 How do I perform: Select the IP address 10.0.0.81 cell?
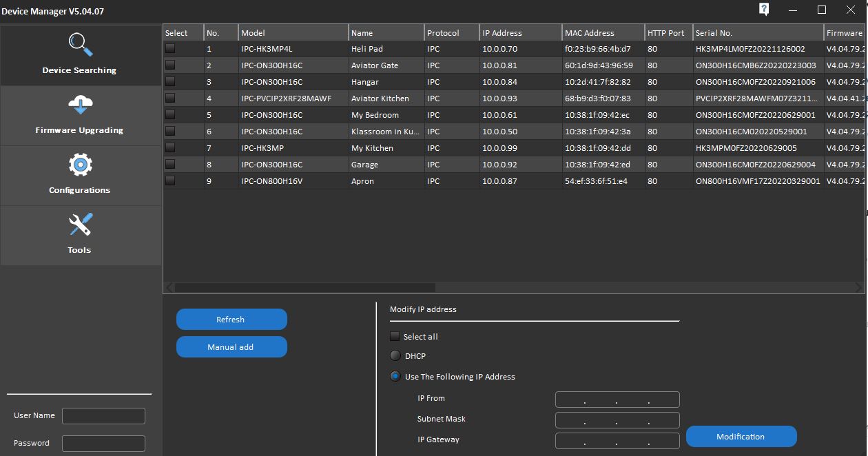tap(521, 65)
